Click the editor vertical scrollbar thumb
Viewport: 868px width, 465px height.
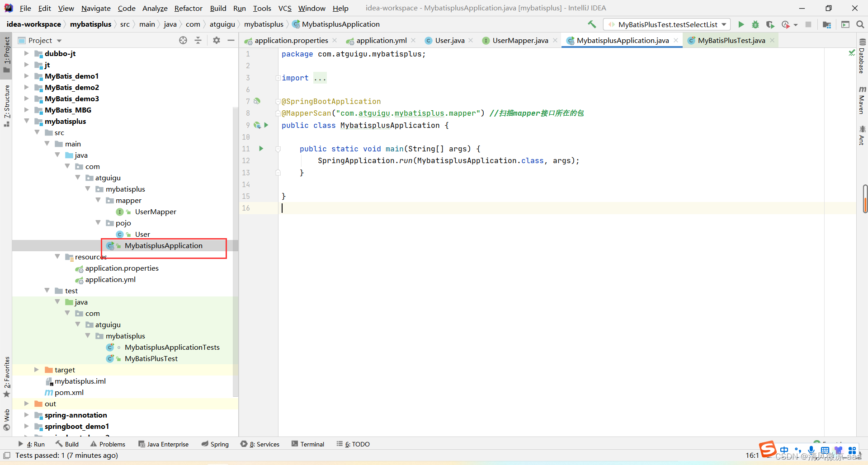[x=865, y=198]
